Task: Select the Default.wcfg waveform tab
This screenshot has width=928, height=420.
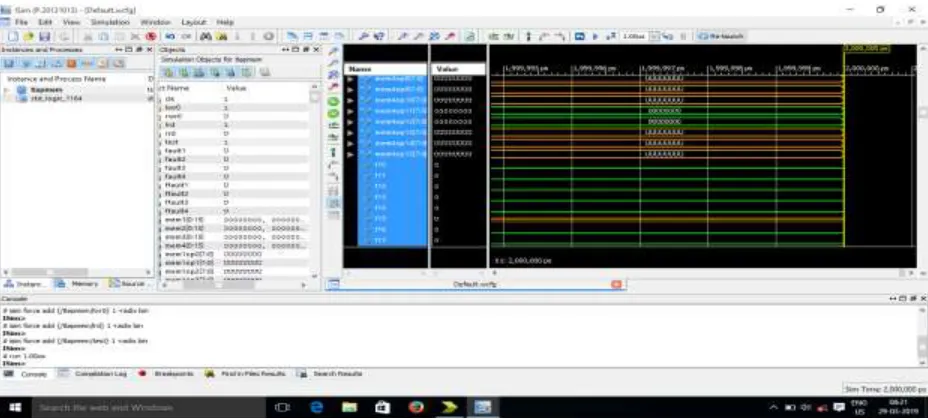Action: pyautogui.click(x=475, y=284)
